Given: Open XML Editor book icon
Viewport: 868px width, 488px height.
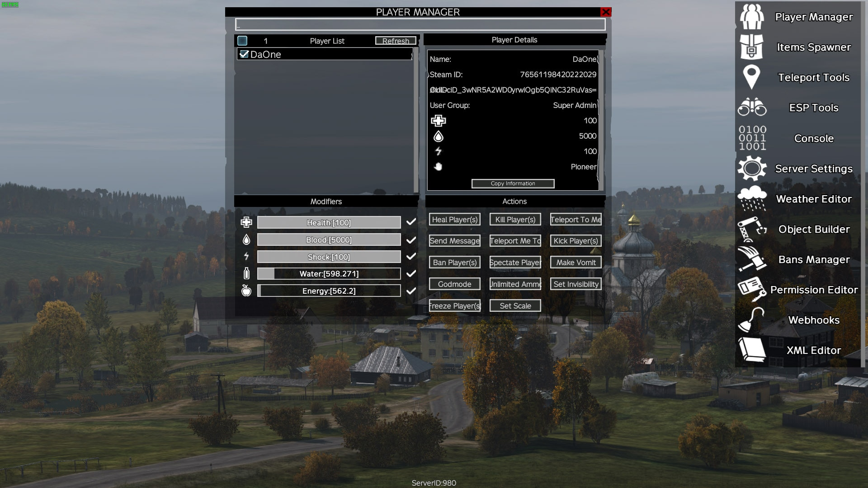Looking at the screenshot, I should [x=752, y=350].
